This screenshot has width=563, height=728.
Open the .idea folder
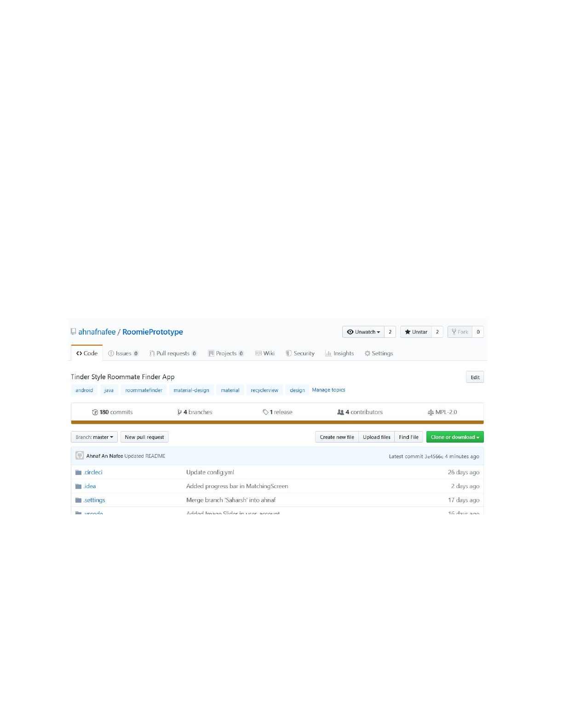pos(90,486)
